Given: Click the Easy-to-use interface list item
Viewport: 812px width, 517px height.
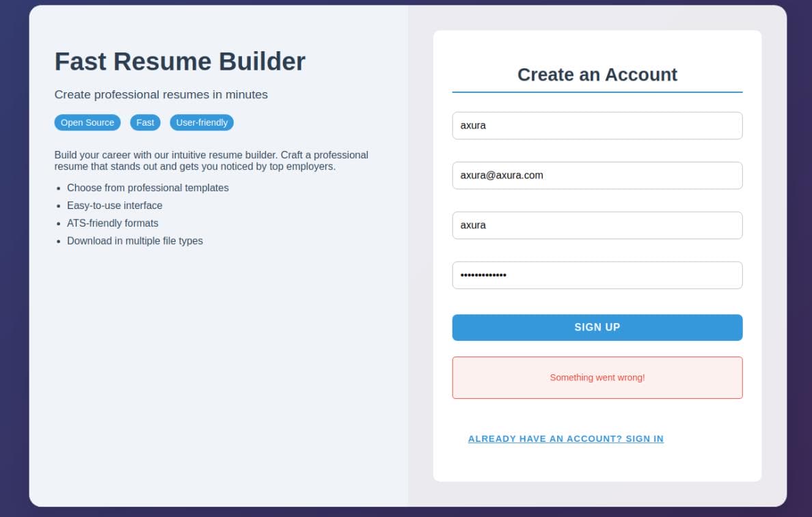Looking at the screenshot, I should pyautogui.click(x=114, y=206).
